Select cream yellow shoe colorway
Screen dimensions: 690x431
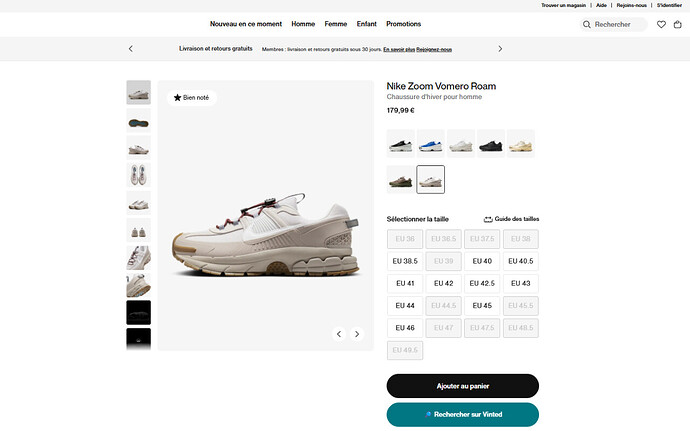point(521,144)
